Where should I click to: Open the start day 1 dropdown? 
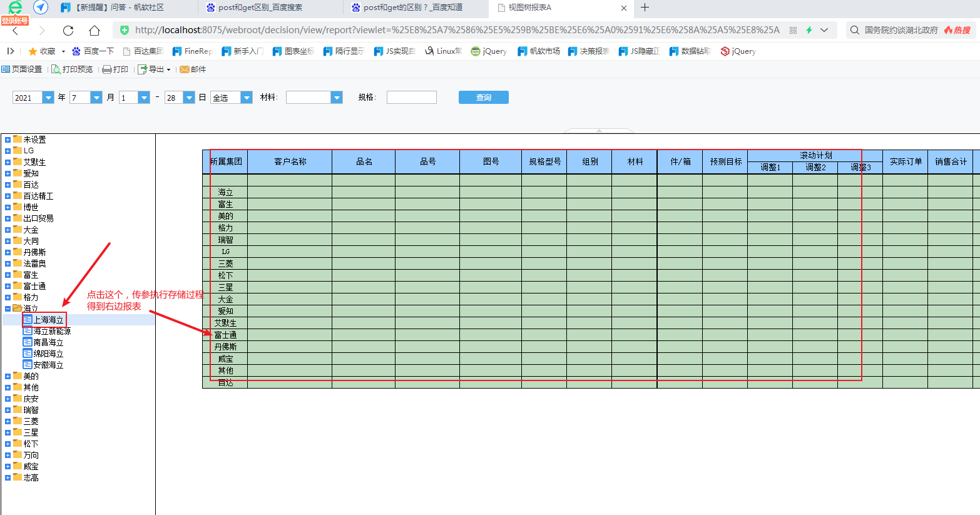click(x=144, y=98)
